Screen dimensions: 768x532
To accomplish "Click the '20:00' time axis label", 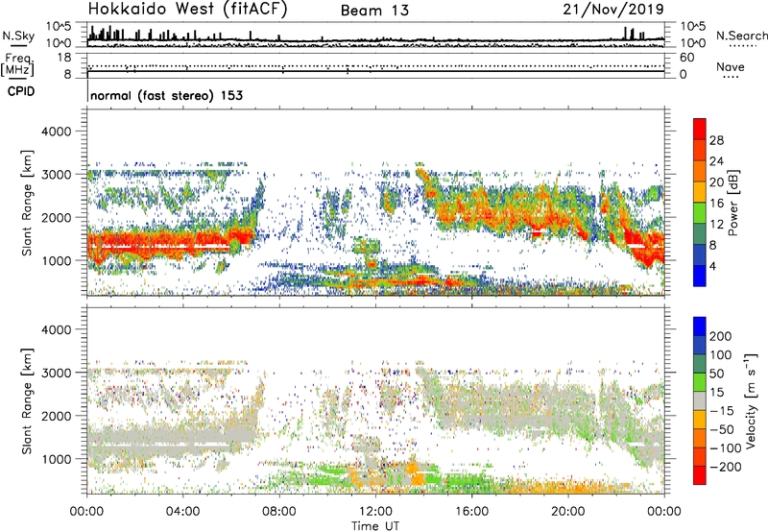I will click(568, 512).
